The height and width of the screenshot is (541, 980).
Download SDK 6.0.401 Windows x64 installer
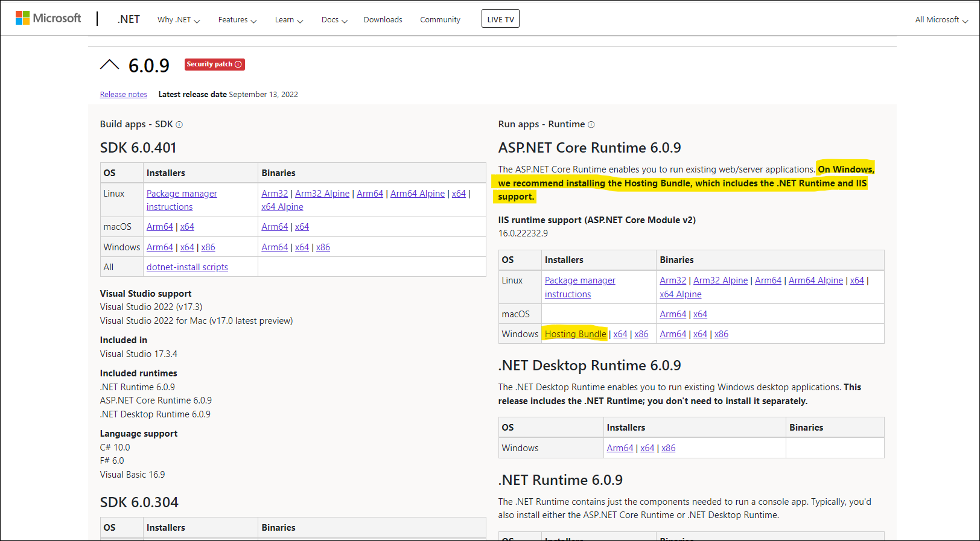coord(187,247)
